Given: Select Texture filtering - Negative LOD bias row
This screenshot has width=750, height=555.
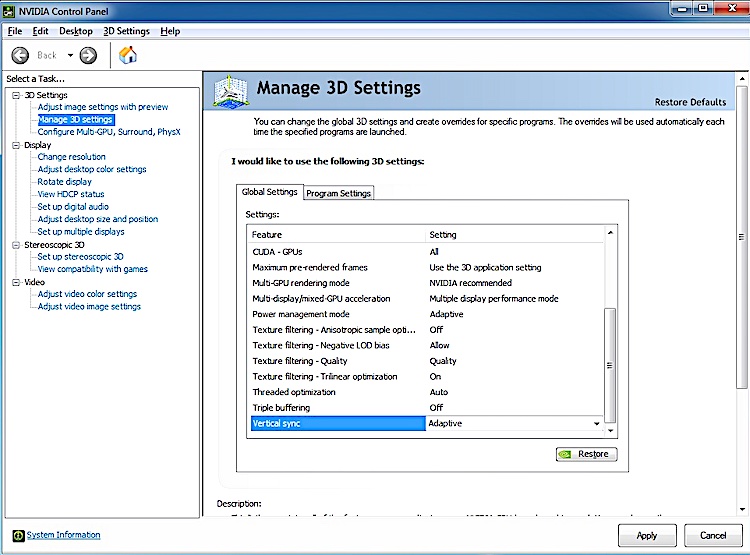Looking at the screenshot, I should 427,345.
